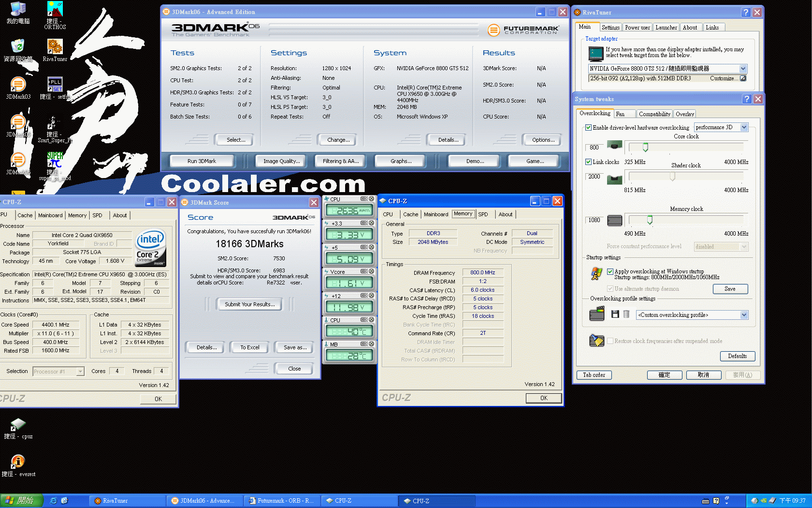Click the Submit Your Results button
The height and width of the screenshot is (508, 812).
[249, 304]
